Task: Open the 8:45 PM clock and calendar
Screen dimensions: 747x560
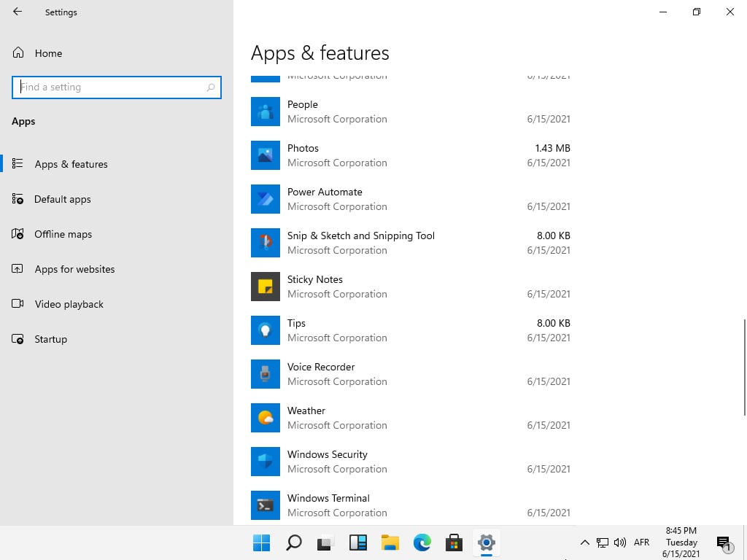Action: pyautogui.click(x=681, y=542)
